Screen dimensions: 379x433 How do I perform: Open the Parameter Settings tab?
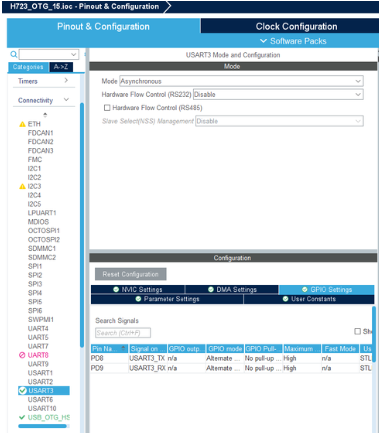tap(167, 299)
